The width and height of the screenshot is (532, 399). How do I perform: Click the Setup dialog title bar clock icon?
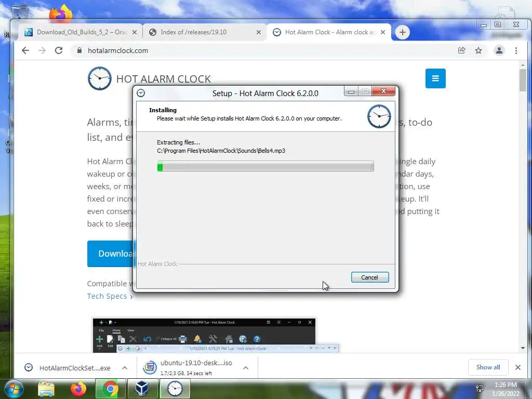tap(141, 93)
